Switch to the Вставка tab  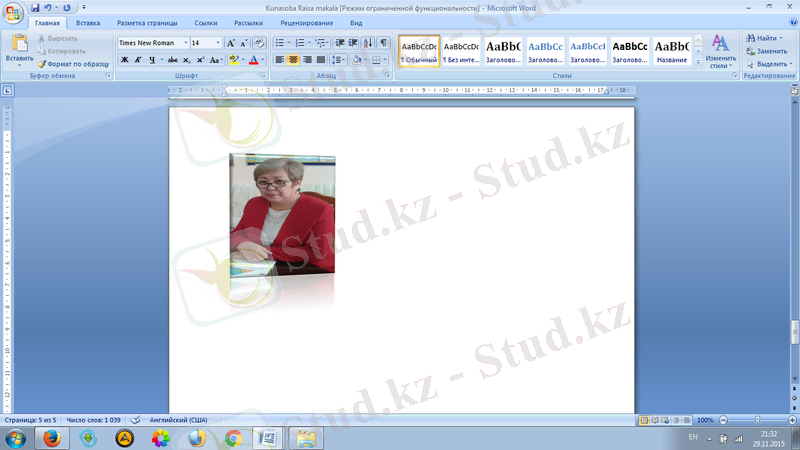pos(88,22)
